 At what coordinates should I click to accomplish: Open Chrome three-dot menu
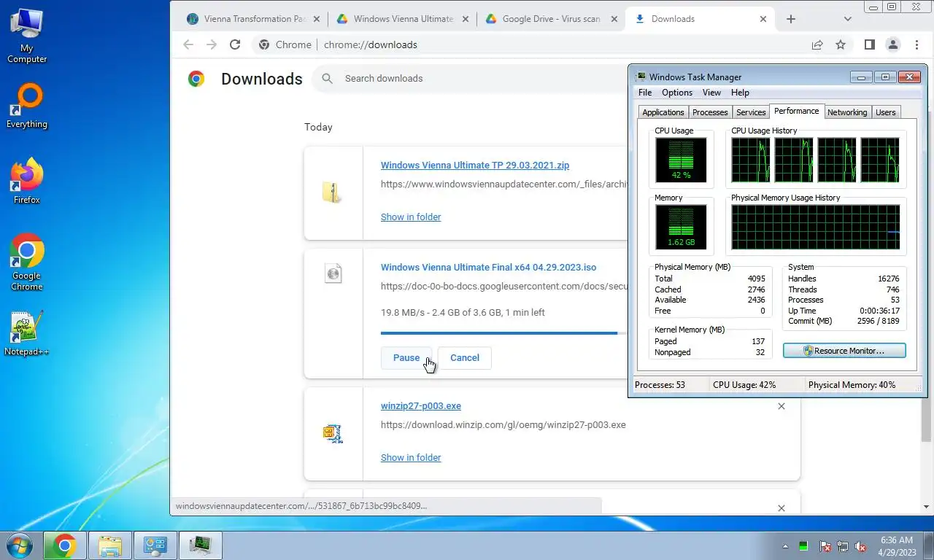916,44
